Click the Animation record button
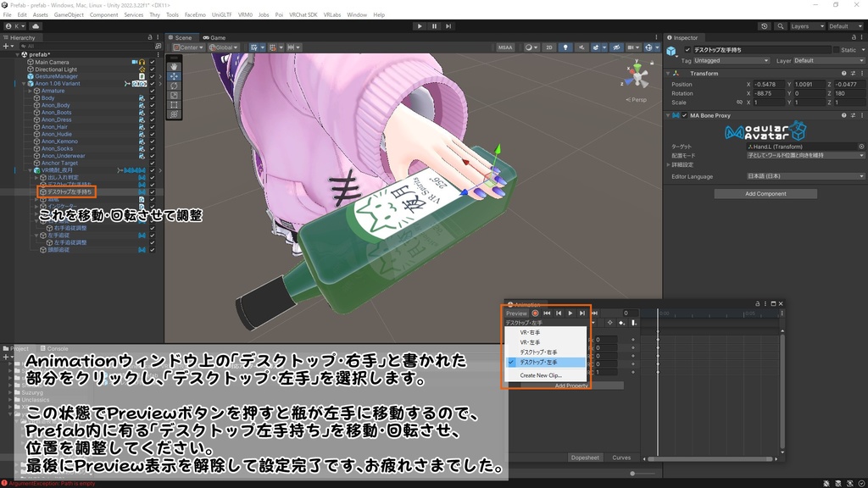This screenshot has height=488, width=868. point(536,313)
